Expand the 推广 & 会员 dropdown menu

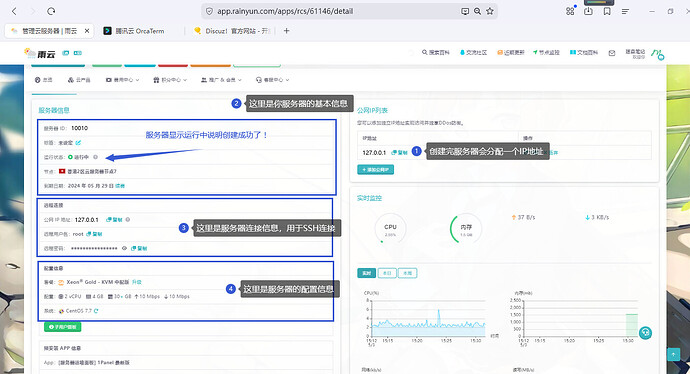click(x=221, y=80)
